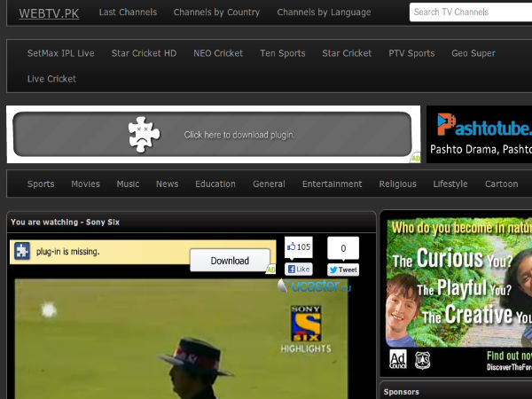Open the Star Cricket channel link
The image size is (532, 399).
click(x=347, y=53)
